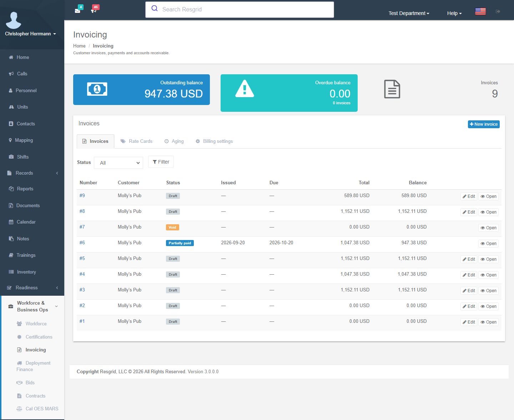Click the logout icon in top bar

tap(498, 11)
